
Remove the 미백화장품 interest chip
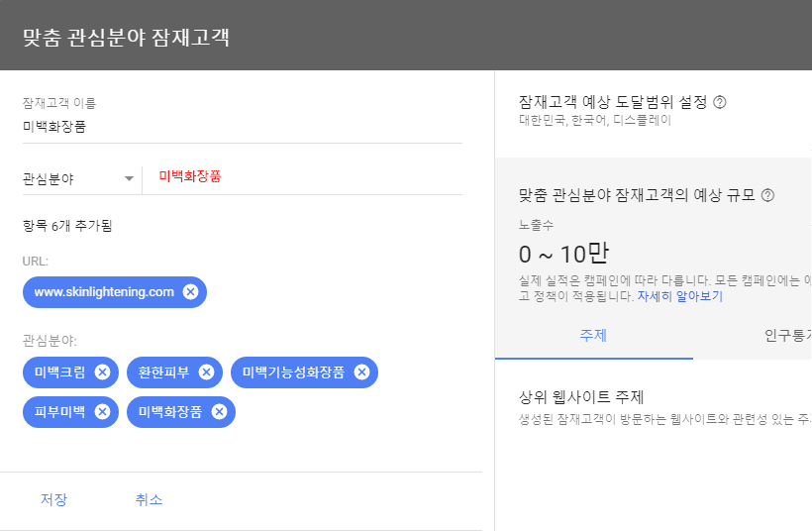point(219,412)
